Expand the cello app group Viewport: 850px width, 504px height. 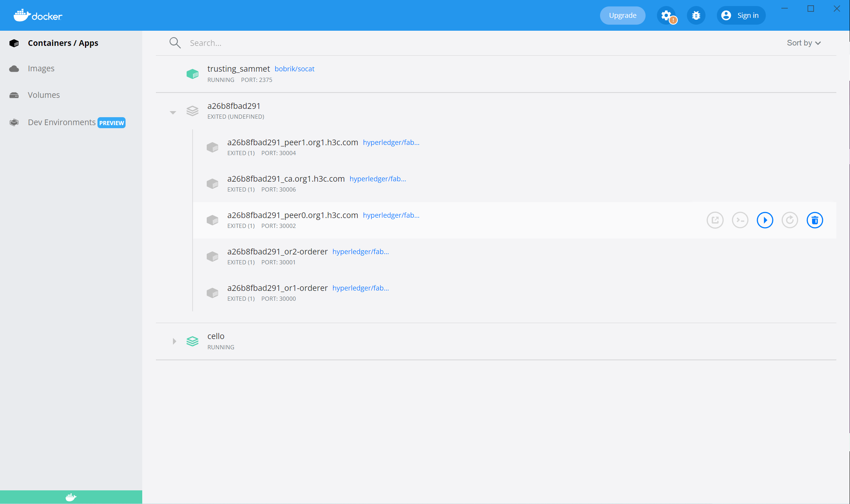point(174,341)
